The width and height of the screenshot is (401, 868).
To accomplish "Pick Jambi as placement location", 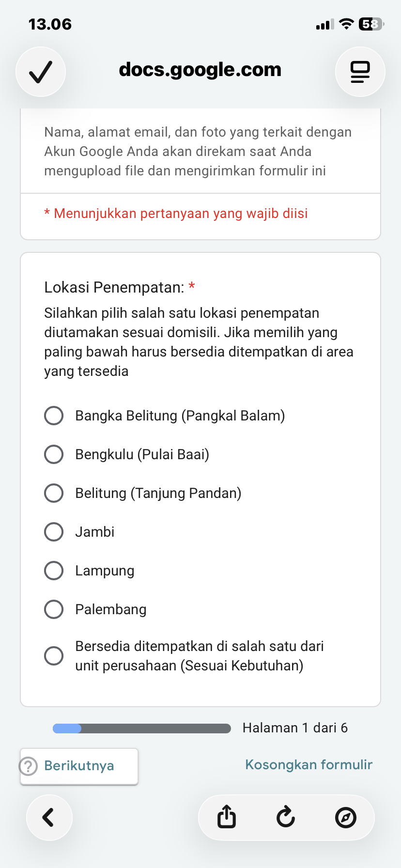I will (x=54, y=532).
